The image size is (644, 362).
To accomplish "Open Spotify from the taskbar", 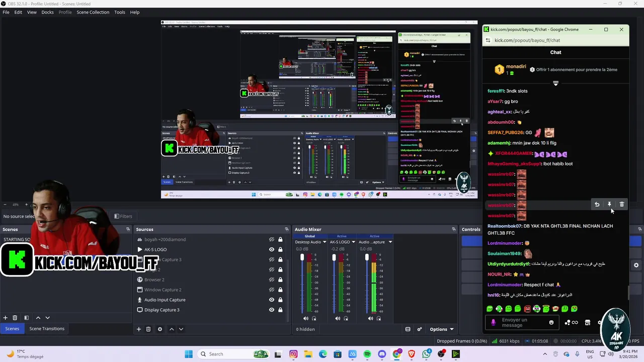I will [367, 354].
